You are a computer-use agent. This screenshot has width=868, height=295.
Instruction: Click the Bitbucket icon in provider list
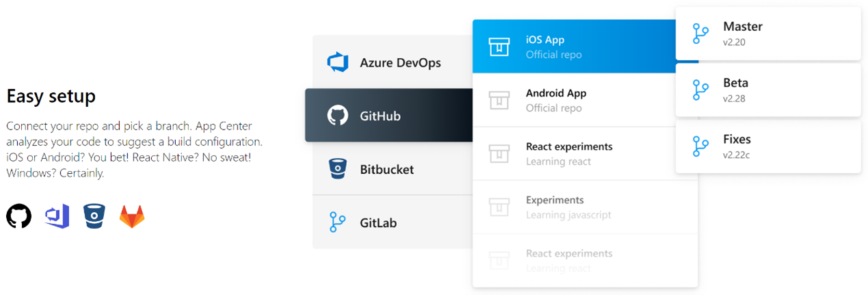(338, 169)
